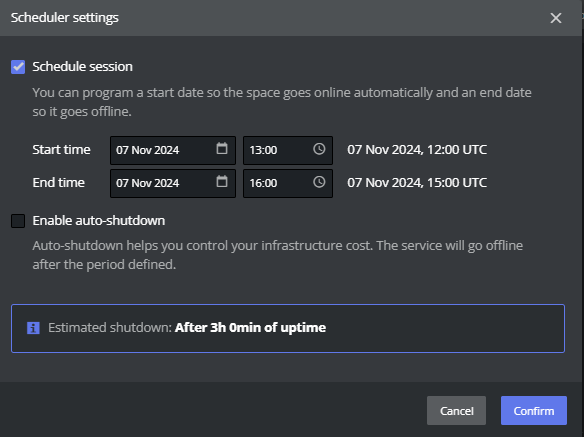584x437 pixels.
Task: Uncheck the Schedule session checkbox
Action: click(x=18, y=67)
